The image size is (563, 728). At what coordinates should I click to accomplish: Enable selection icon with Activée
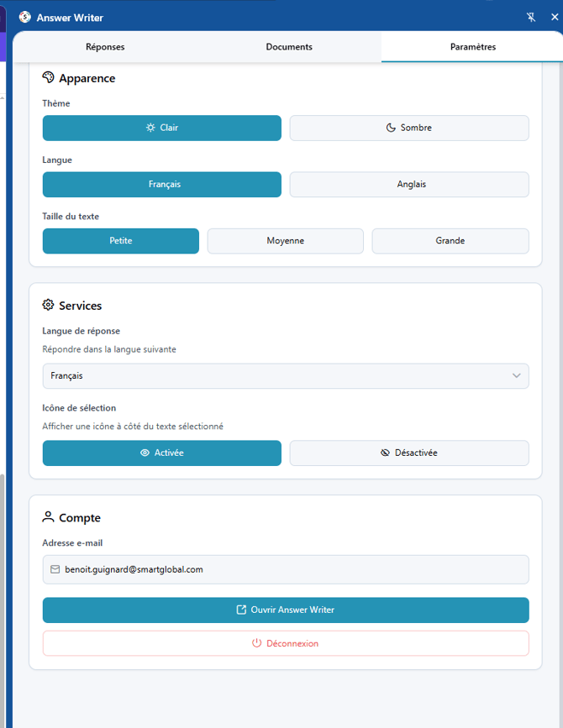161,453
